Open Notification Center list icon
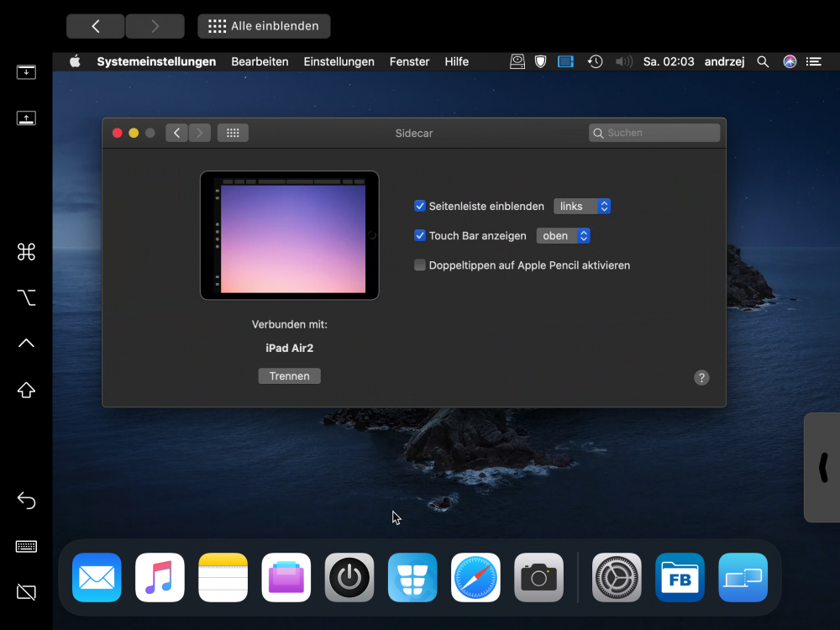The width and height of the screenshot is (840, 630). [x=814, y=61]
